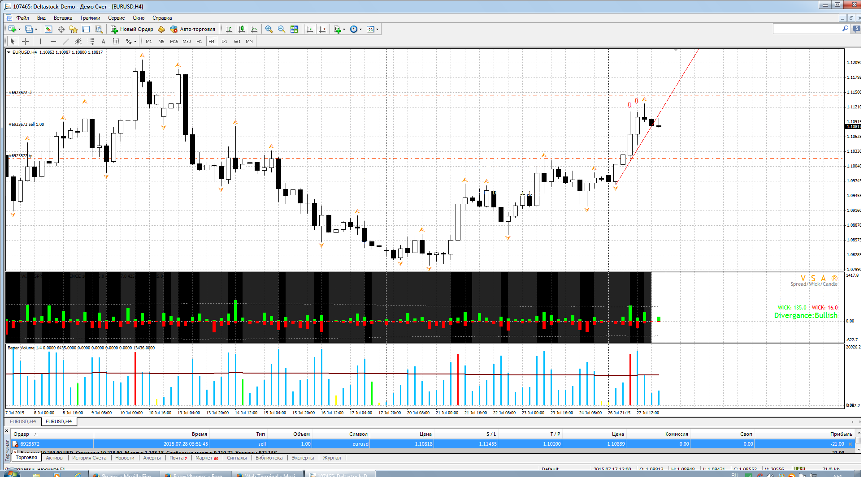Open the Data Window crosshair icon
Screen dimensions: 868x477
pyautogui.click(x=61, y=29)
